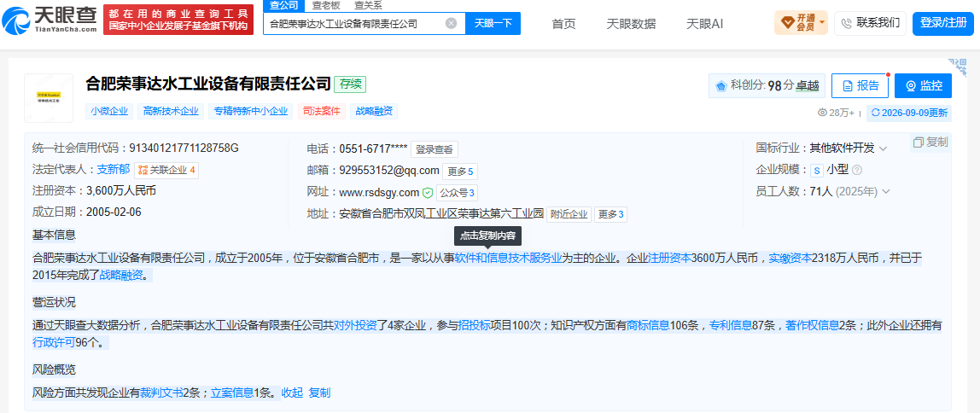Click the 关联企业 4 badge
This screenshot has height=413, width=980.
(166, 170)
